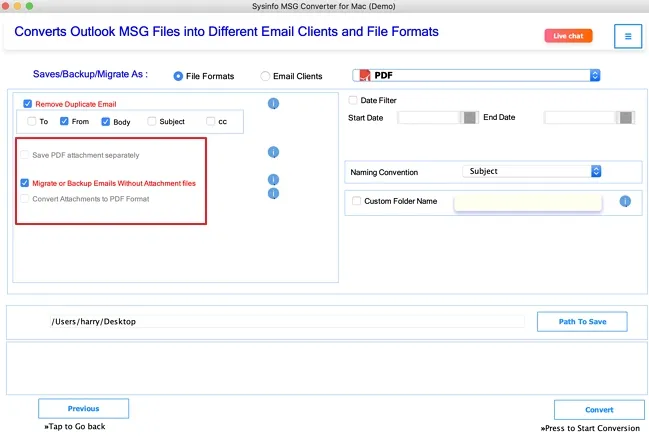Click the Saves/Backup/Migrate As label

pos(90,74)
